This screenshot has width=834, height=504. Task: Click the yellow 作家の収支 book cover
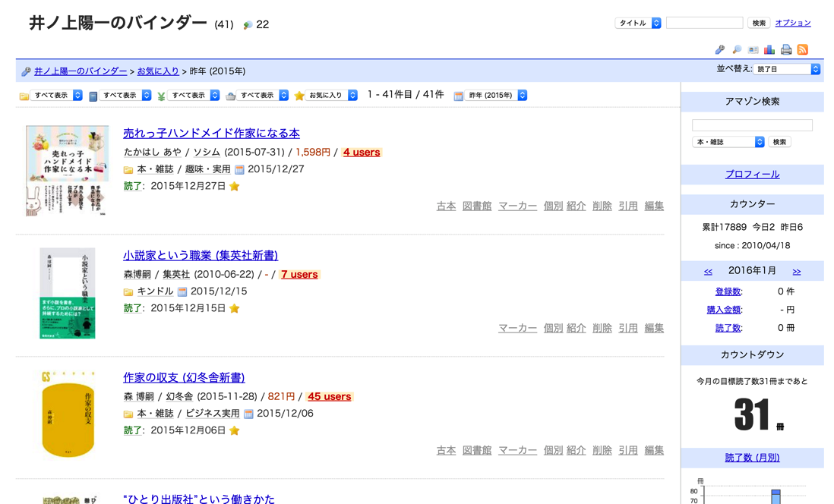tap(67, 415)
